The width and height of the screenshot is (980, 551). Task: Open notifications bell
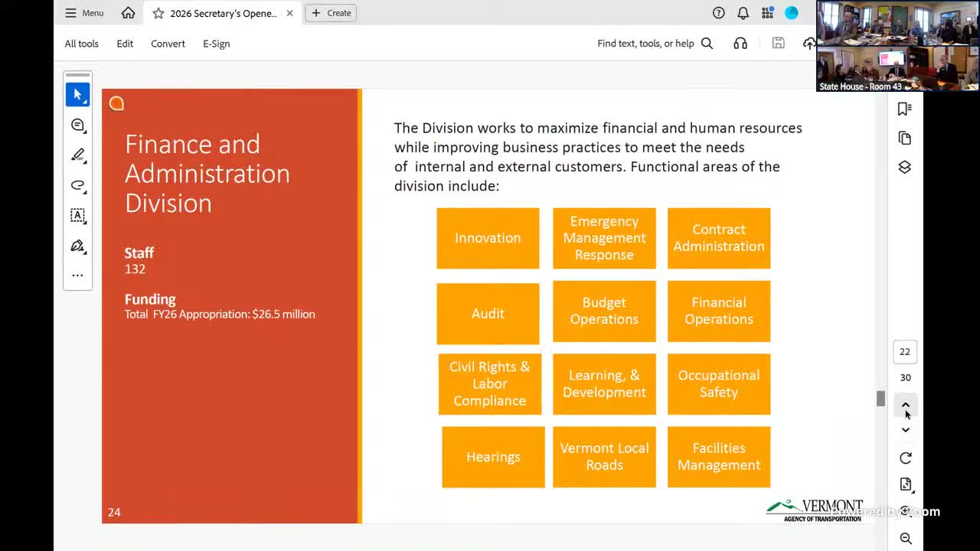743,13
